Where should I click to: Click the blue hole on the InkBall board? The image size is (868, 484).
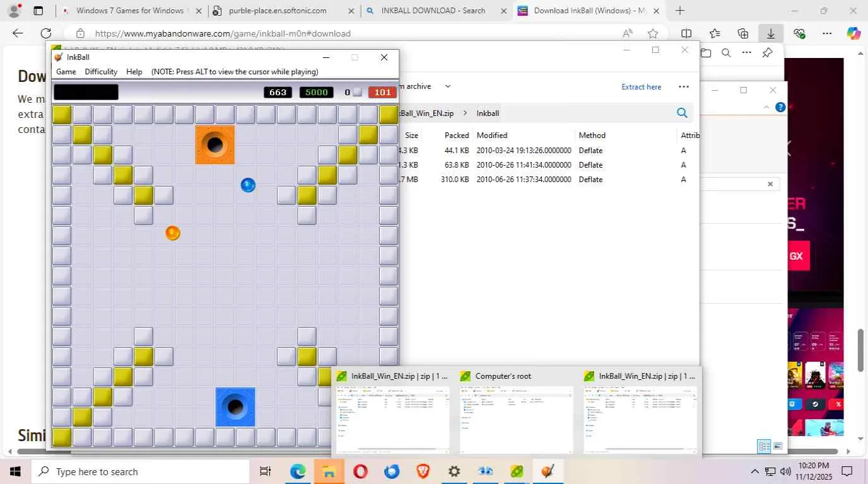(235, 407)
